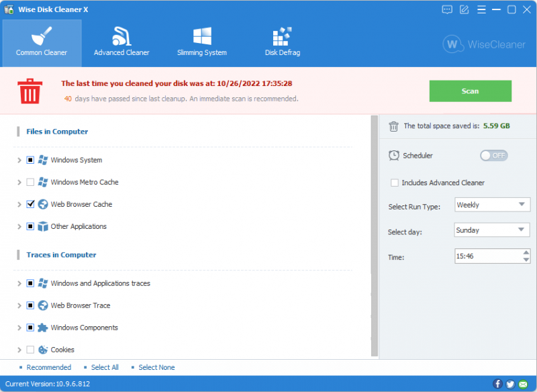Open the Disk Defrag tab
This screenshot has height=392, width=537.
point(283,43)
